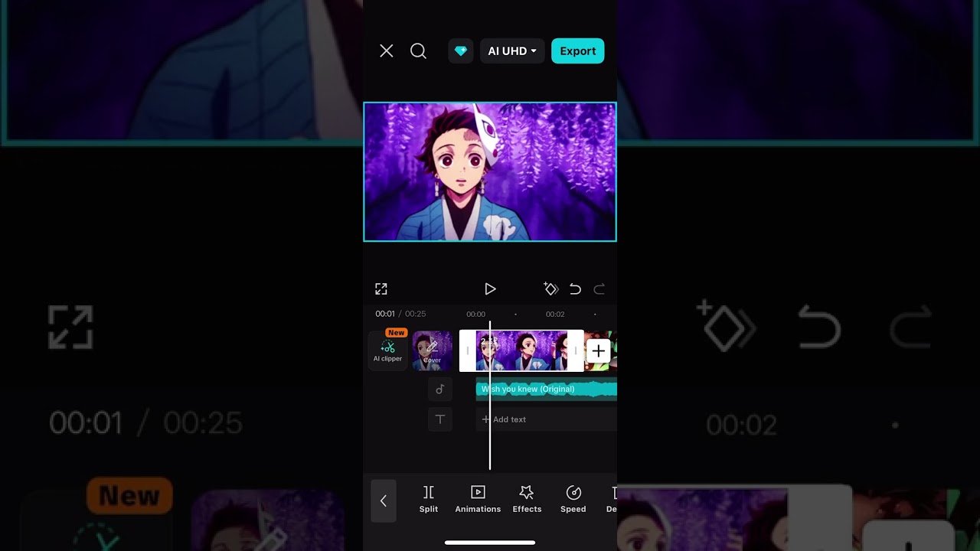
Task: Enter fullscreen preview mode
Action: (381, 289)
